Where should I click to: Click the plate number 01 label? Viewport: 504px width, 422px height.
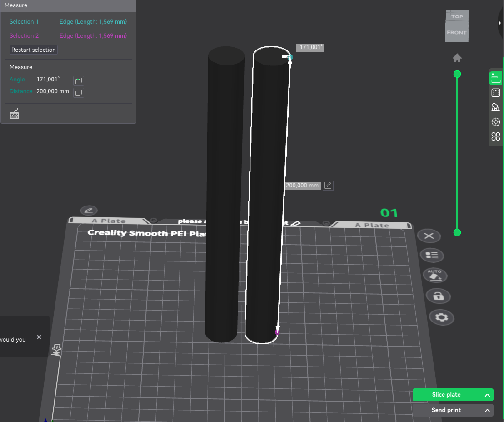[x=389, y=213]
